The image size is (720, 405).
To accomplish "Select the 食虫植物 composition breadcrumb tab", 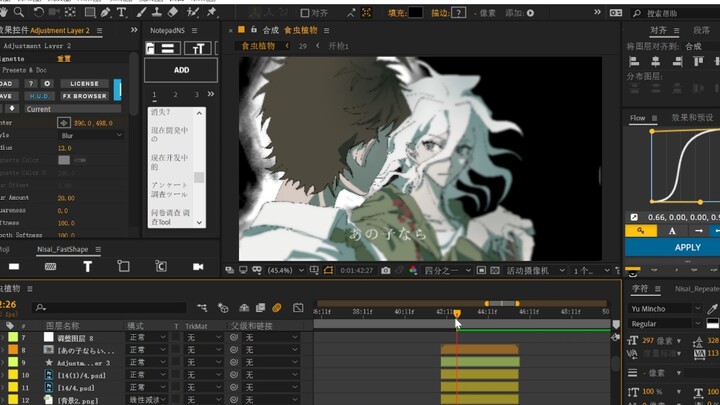I will 258,46.
